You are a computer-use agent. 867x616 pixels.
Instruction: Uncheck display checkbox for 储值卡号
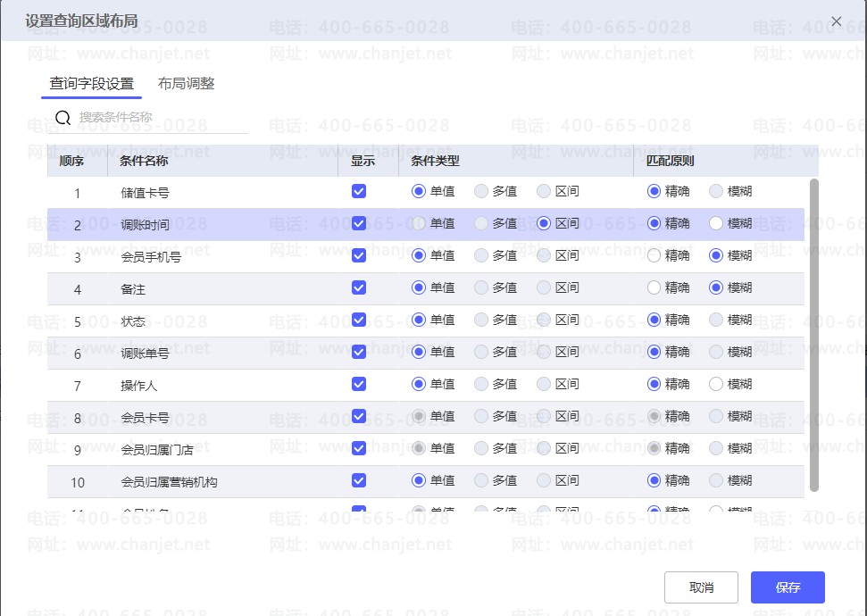pyautogui.click(x=359, y=191)
